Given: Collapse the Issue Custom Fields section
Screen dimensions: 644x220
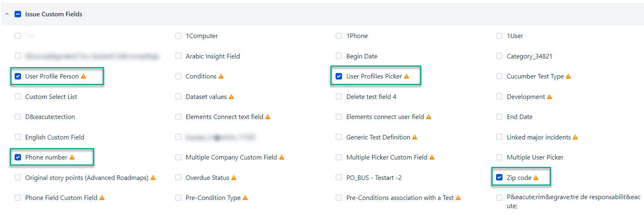Looking at the screenshot, I should click(x=7, y=14).
